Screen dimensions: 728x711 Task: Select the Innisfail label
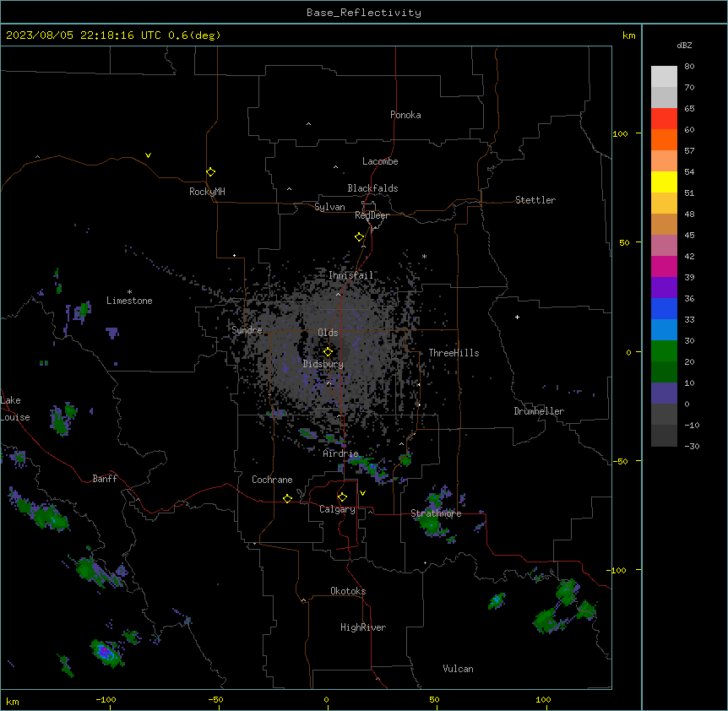tap(350, 275)
